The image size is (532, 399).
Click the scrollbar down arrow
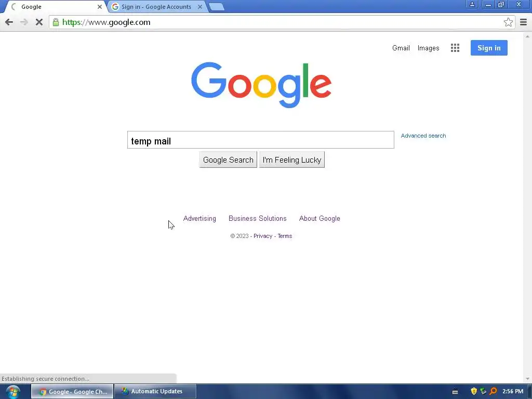tap(527, 379)
